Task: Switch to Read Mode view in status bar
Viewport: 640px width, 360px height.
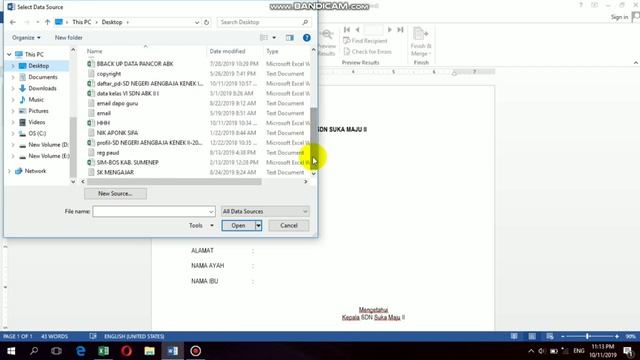Action: (514, 336)
